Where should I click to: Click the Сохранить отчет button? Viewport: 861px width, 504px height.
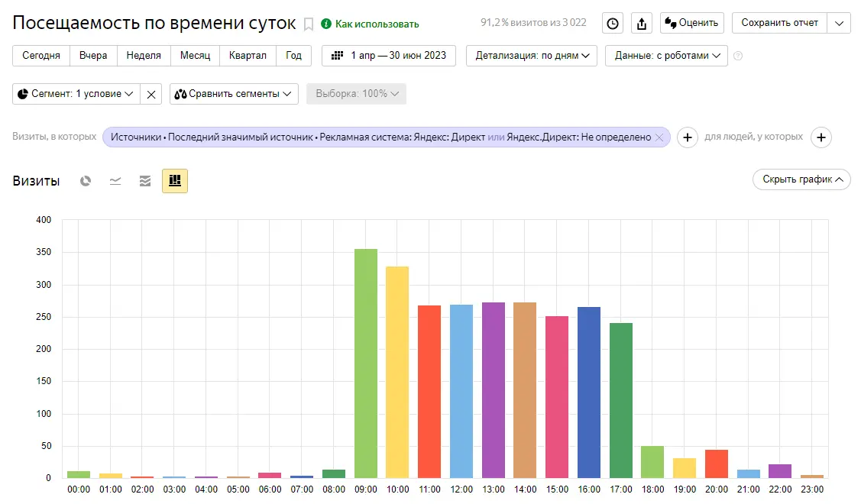click(x=779, y=23)
